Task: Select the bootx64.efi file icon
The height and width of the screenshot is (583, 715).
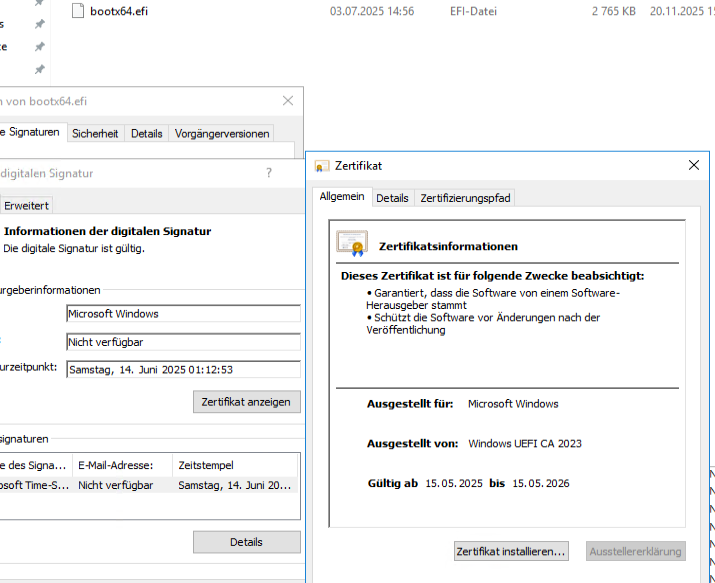Action: (78, 11)
